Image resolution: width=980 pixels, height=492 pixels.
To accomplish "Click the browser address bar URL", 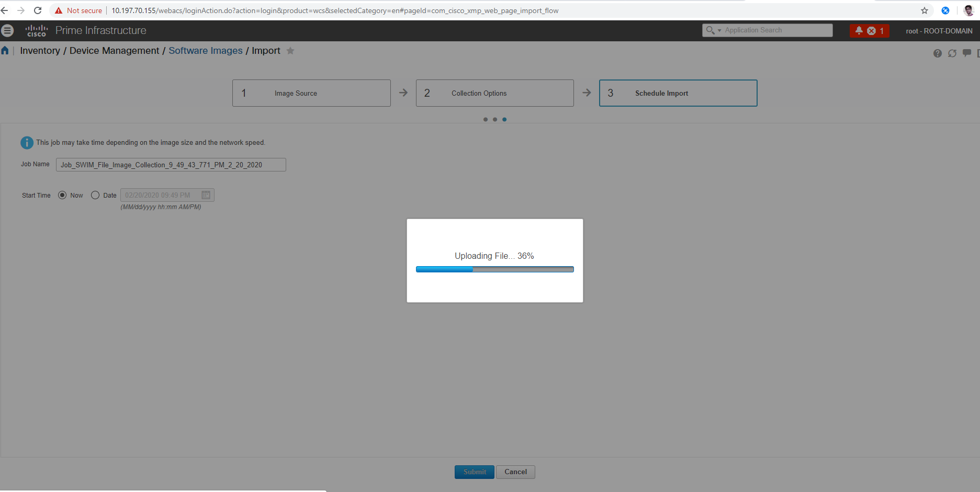I will tap(335, 10).
